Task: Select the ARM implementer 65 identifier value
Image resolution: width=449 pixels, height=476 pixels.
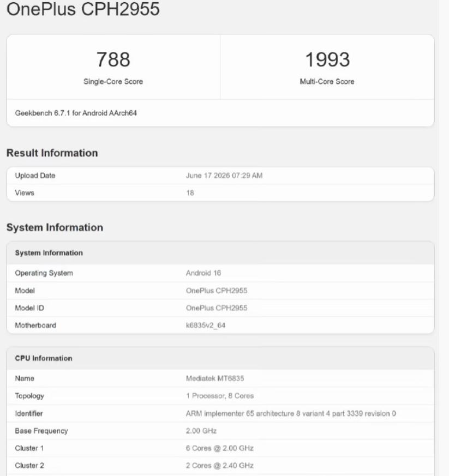Action: coord(291,413)
